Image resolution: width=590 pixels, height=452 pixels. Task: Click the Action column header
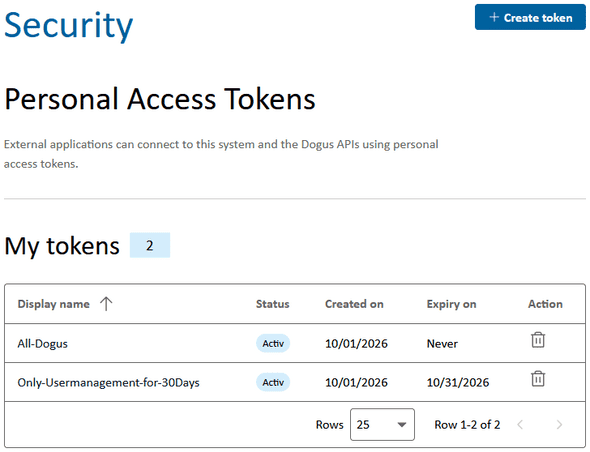point(545,304)
